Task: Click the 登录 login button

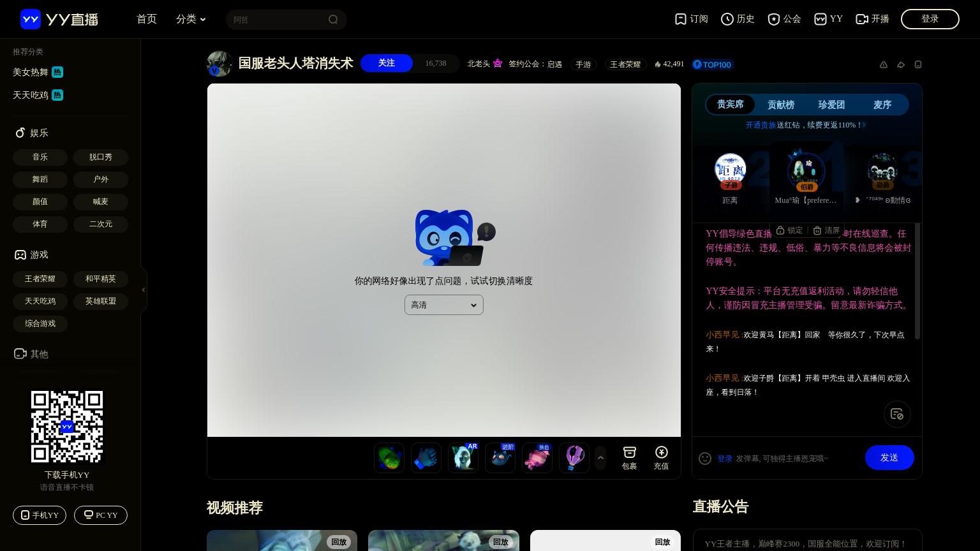Action: [x=930, y=19]
